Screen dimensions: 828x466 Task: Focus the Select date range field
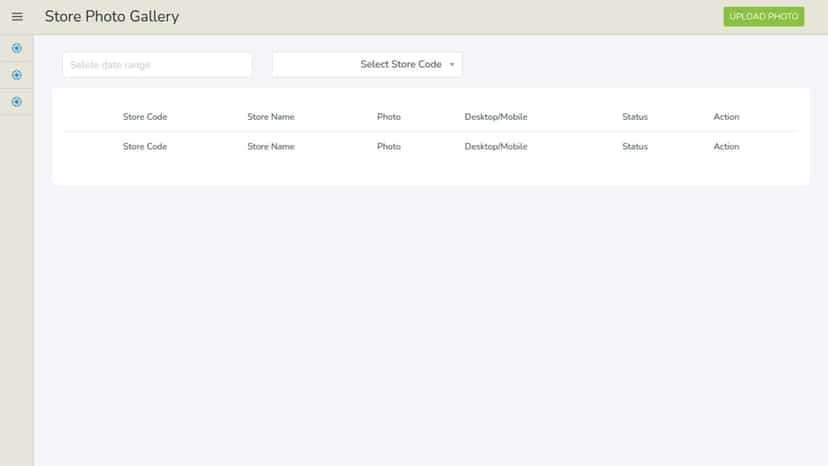coord(157,64)
